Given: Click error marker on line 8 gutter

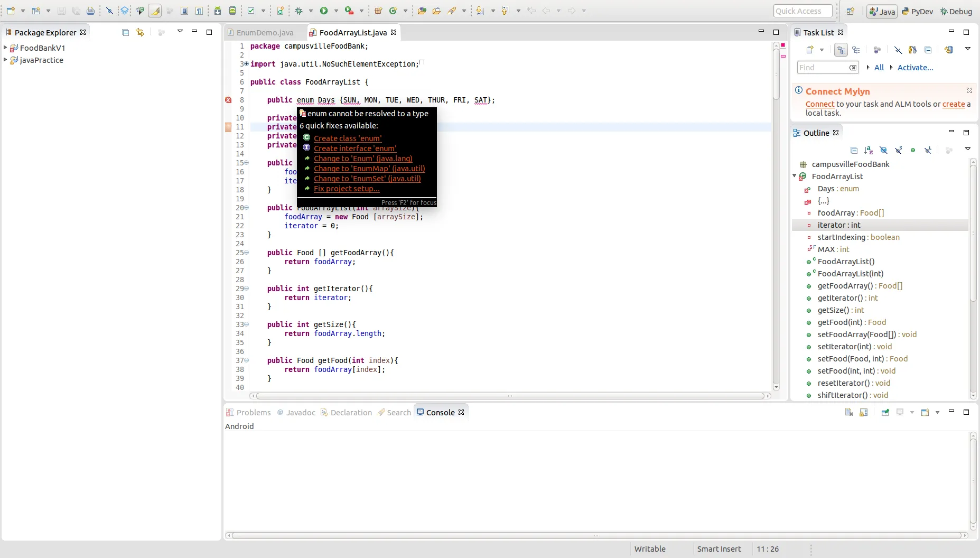Looking at the screenshot, I should tap(228, 100).
